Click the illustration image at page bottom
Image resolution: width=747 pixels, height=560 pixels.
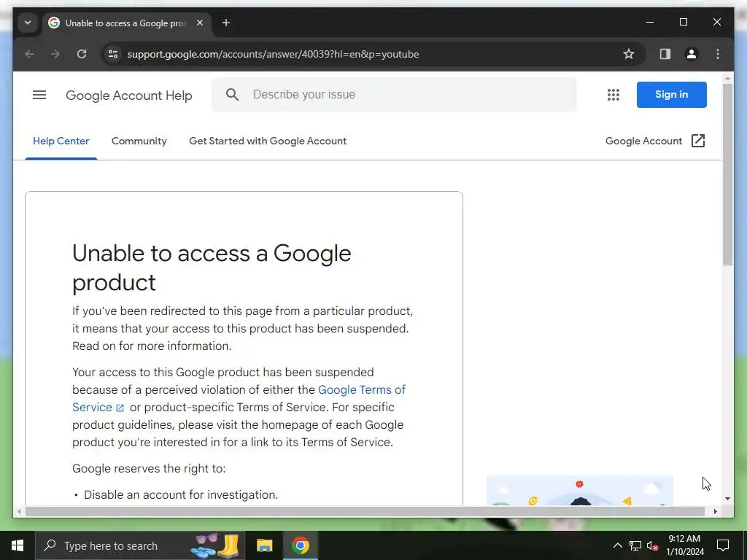click(x=579, y=491)
